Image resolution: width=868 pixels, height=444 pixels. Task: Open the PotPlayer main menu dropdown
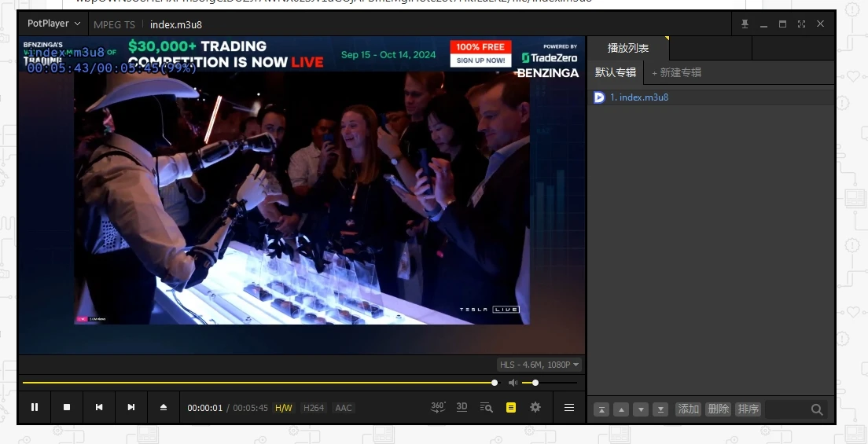(x=53, y=24)
